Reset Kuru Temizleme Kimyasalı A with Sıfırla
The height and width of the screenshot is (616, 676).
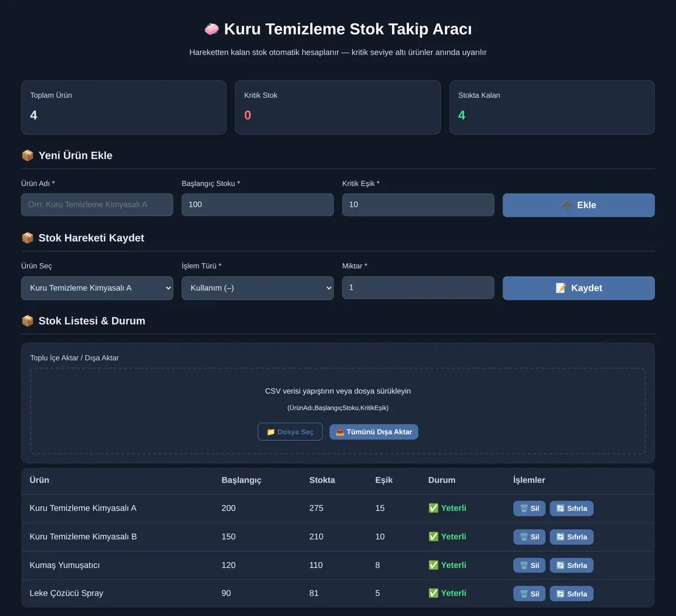tap(571, 508)
